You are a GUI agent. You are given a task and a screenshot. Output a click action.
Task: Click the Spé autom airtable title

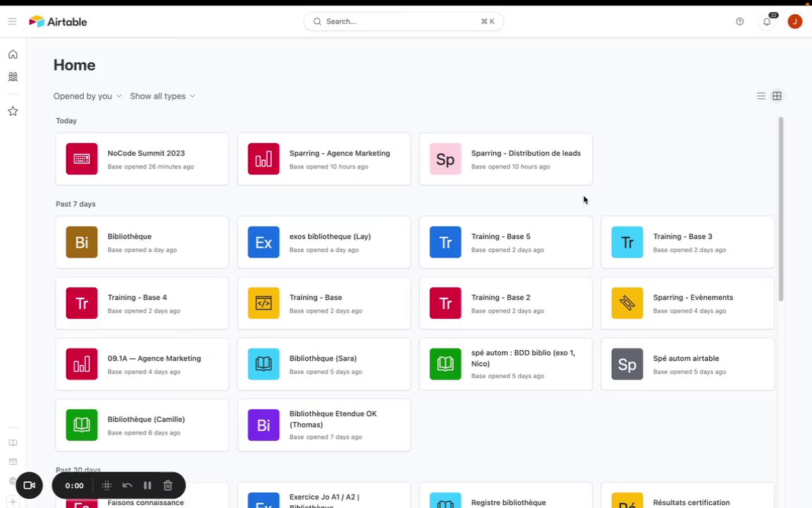pos(686,358)
